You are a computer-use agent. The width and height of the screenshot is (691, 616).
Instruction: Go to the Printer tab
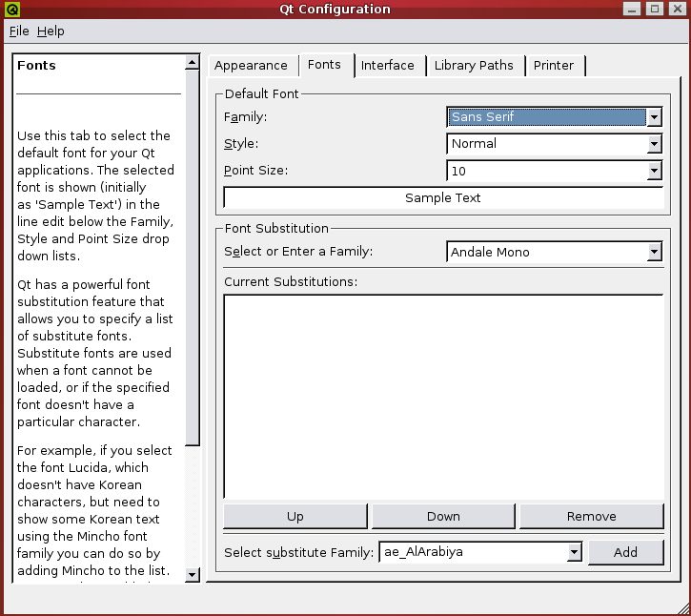pos(554,66)
